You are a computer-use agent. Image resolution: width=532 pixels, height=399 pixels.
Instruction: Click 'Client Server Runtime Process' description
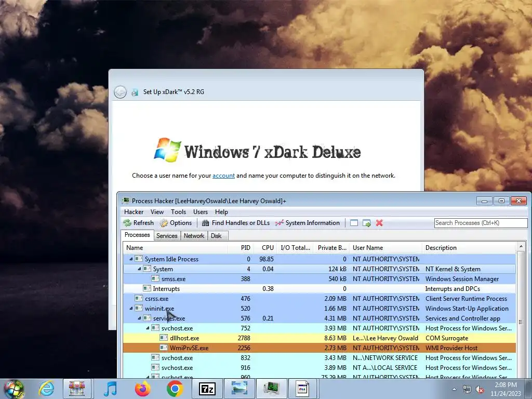(466, 299)
